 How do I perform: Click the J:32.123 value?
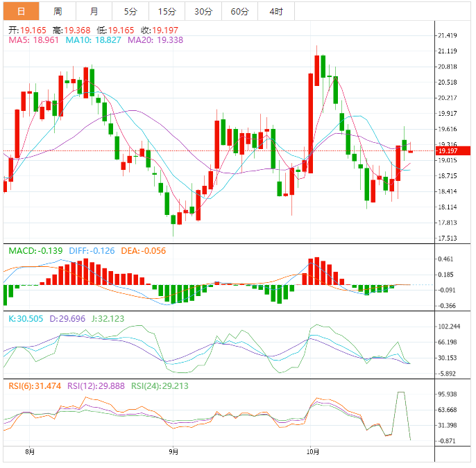tap(108, 319)
